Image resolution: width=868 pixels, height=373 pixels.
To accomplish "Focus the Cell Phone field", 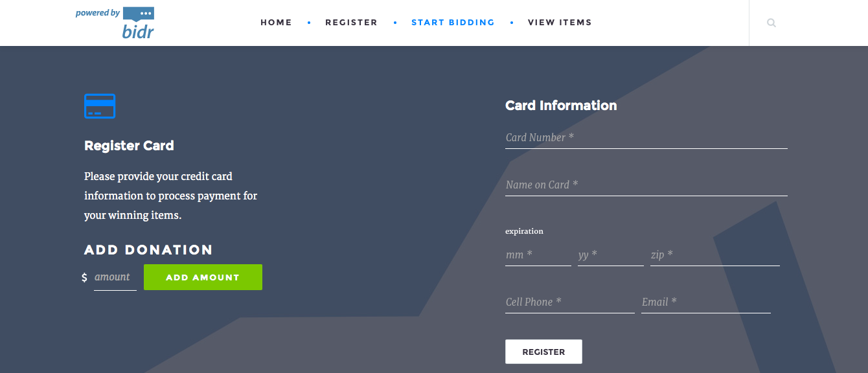I will click(x=570, y=302).
